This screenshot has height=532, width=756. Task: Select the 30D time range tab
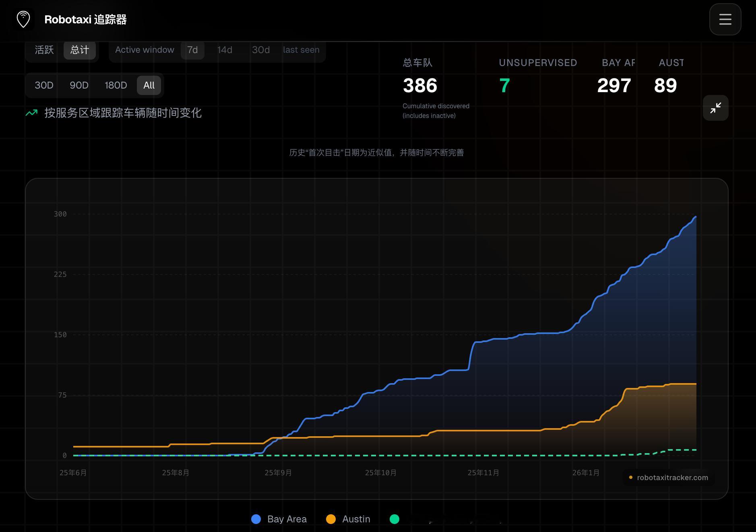44,85
